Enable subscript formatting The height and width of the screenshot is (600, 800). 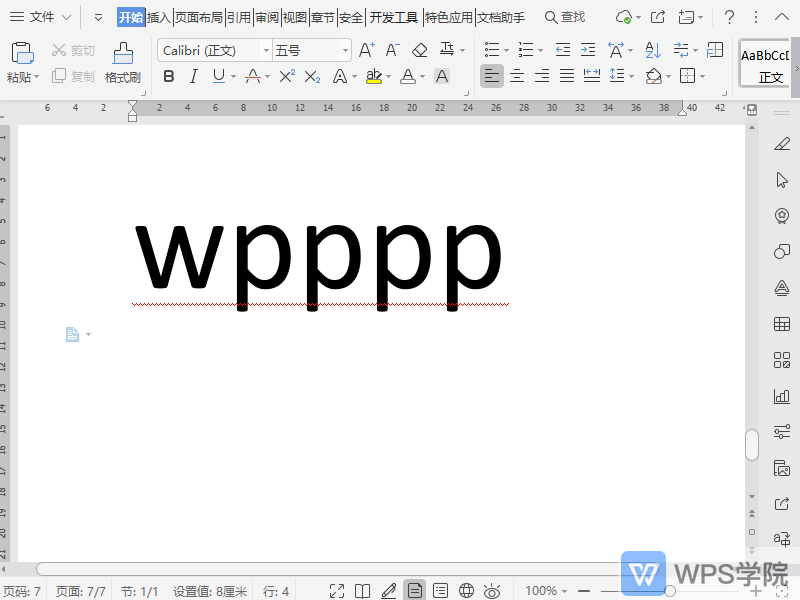tap(312, 75)
